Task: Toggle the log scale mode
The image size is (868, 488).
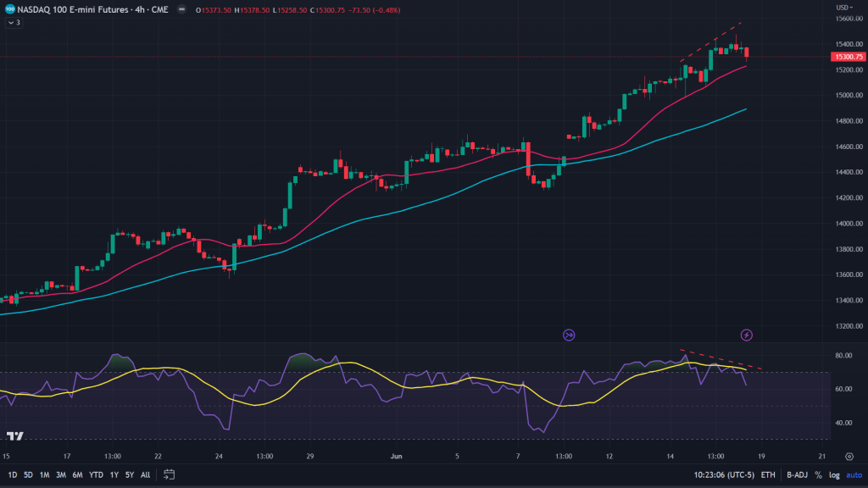Action: pyautogui.click(x=833, y=474)
